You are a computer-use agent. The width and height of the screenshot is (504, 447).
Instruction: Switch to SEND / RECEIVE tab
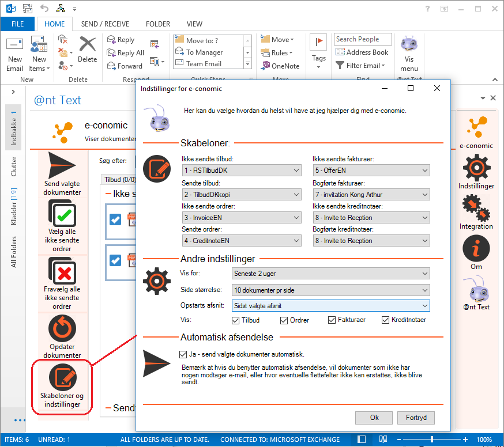click(x=105, y=24)
